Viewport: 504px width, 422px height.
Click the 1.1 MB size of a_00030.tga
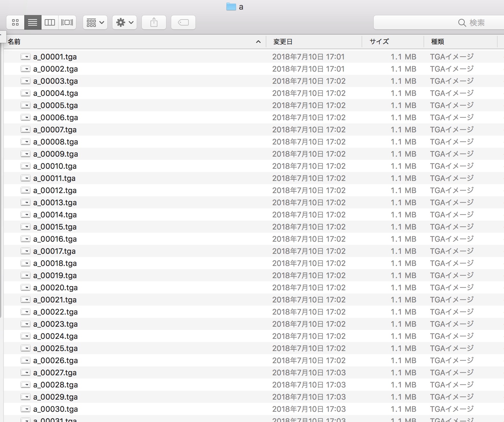click(403, 409)
